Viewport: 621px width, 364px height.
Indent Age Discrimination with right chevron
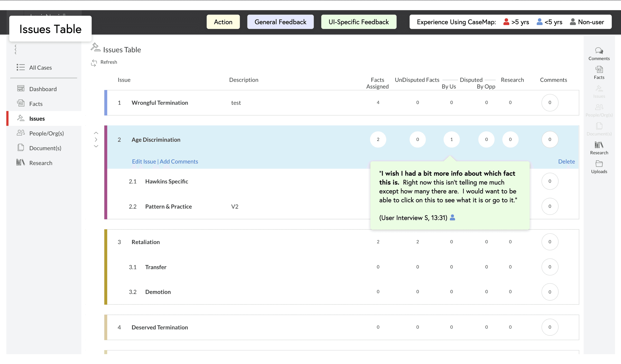coord(96,140)
